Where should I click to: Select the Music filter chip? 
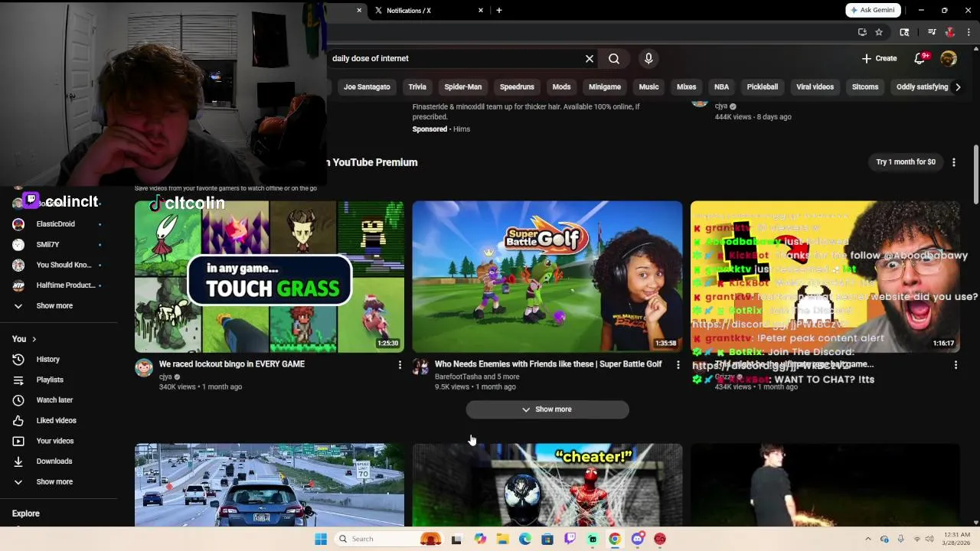(648, 86)
